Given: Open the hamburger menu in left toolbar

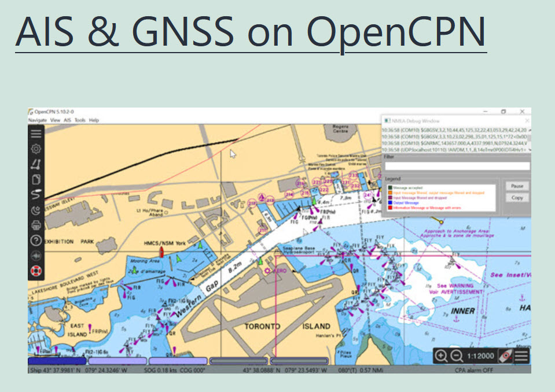Looking at the screenshot, I should coord(36,134).
